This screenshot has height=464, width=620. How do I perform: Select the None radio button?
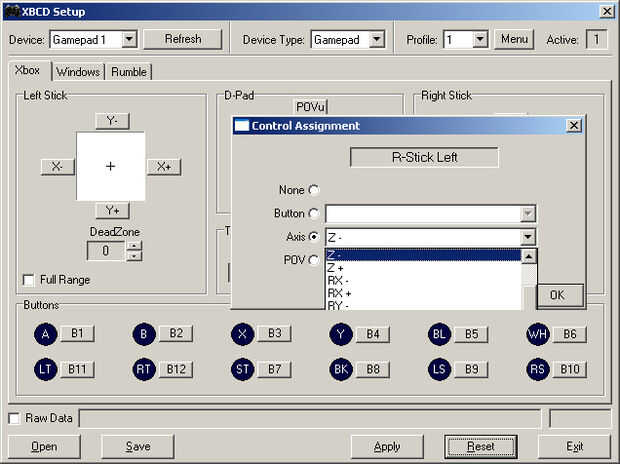coord(314,190)
